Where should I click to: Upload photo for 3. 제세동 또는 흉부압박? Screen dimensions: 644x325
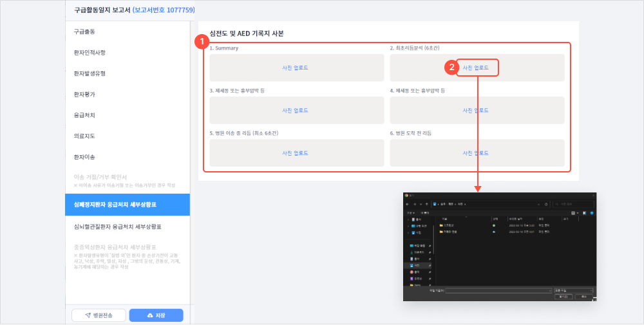tap(296, 111)
